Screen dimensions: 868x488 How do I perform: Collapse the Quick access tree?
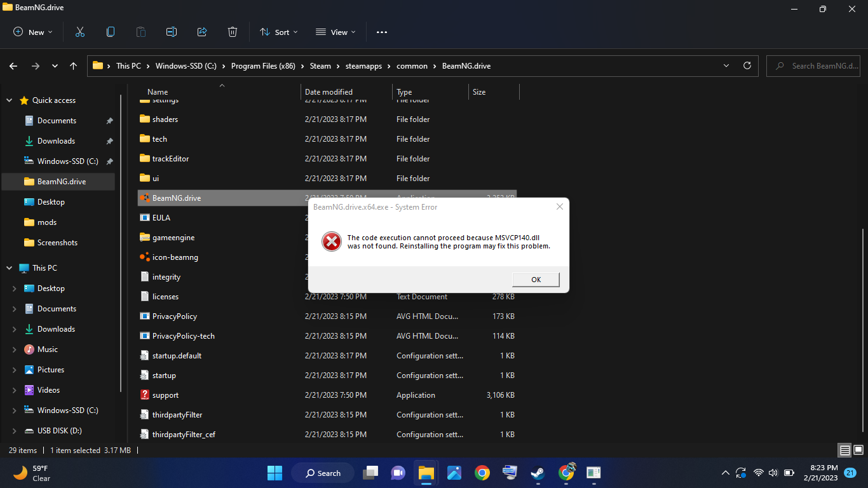[9, 100]
